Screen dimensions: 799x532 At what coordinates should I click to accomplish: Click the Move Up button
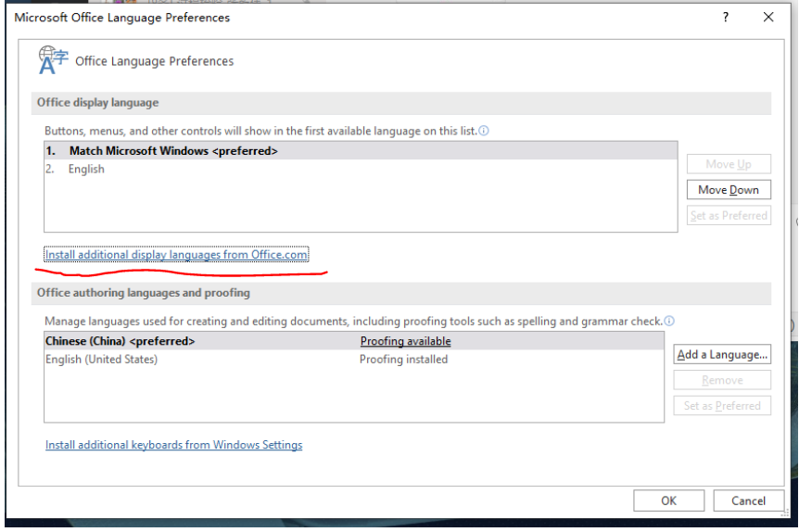(x=729, y=164)
